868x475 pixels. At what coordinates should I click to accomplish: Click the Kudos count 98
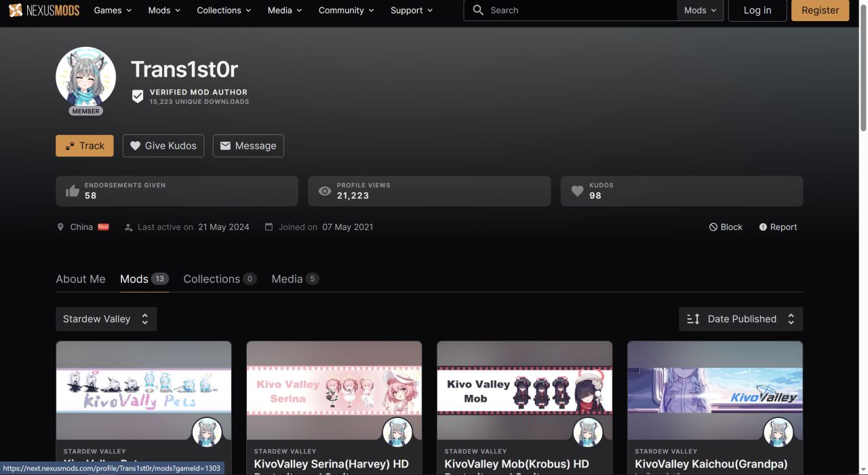click(x=595, y=195)
